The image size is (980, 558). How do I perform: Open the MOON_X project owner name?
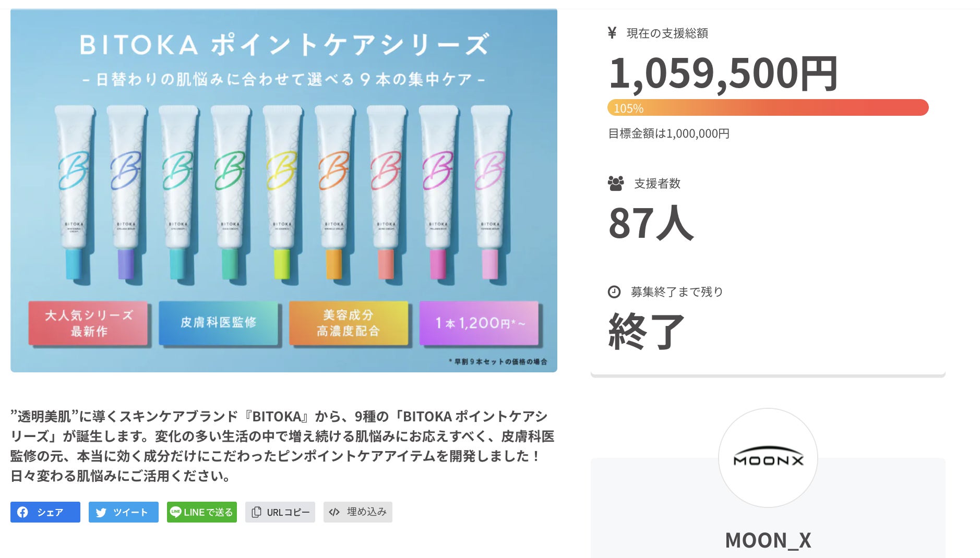768,540
